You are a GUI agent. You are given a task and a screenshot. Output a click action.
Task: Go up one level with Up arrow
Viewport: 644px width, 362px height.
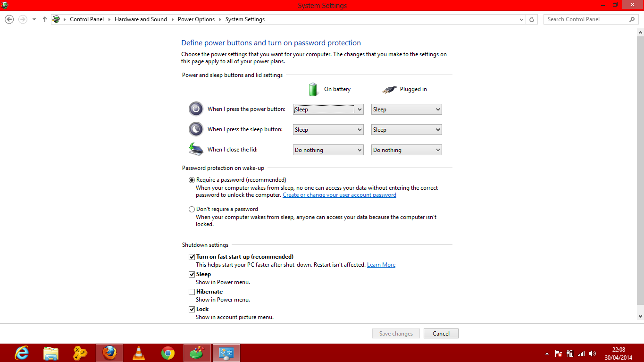click(x=44, y=19)
